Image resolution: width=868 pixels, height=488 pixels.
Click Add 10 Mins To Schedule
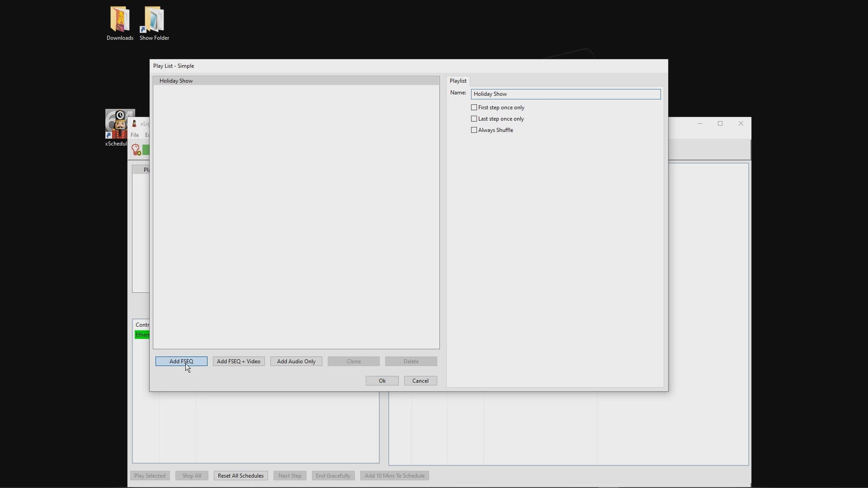[x=395, y=476]
